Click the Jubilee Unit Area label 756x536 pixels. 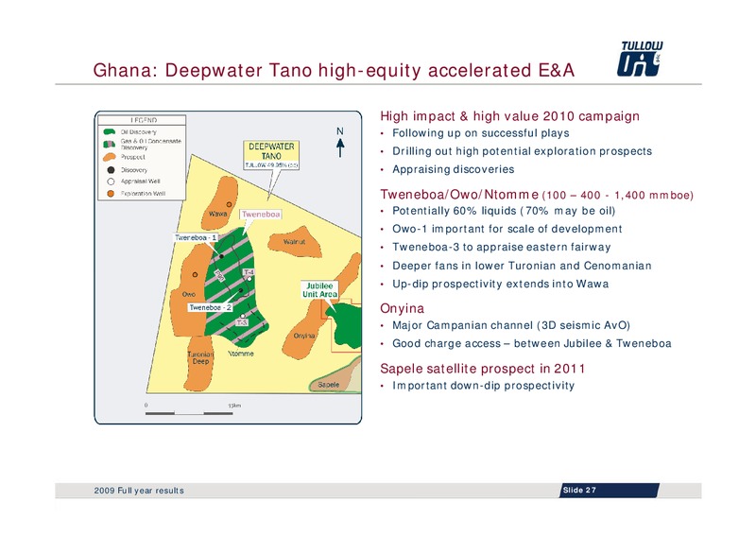coord(319,290)
